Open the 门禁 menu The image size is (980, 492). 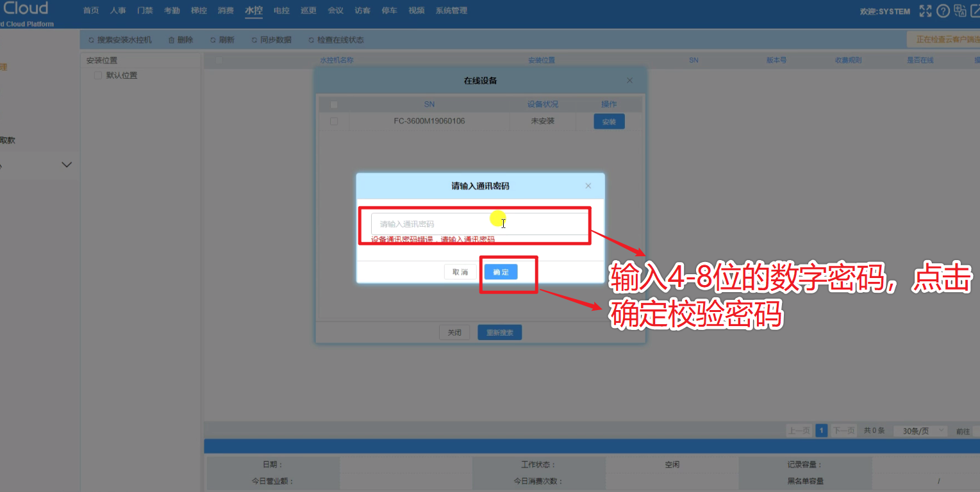tap(145, 11)
